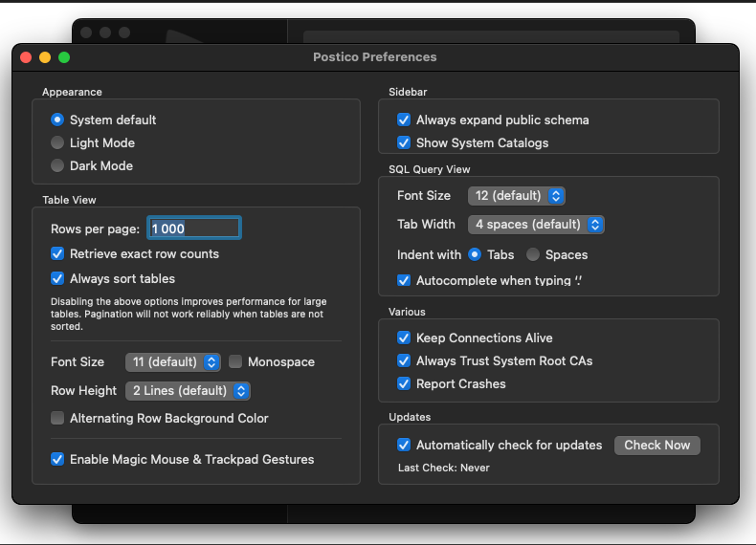Uncheck Always sort tables
Viewport: 756px width, 545px height.
click(x=58, y=278)
